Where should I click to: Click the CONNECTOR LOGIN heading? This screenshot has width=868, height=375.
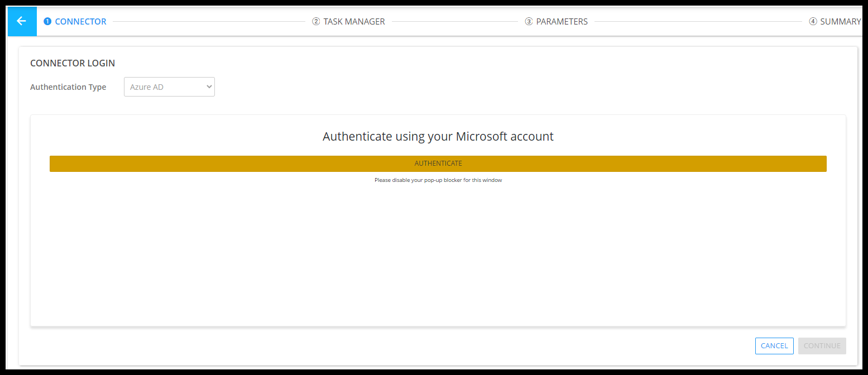coord(73,63)
